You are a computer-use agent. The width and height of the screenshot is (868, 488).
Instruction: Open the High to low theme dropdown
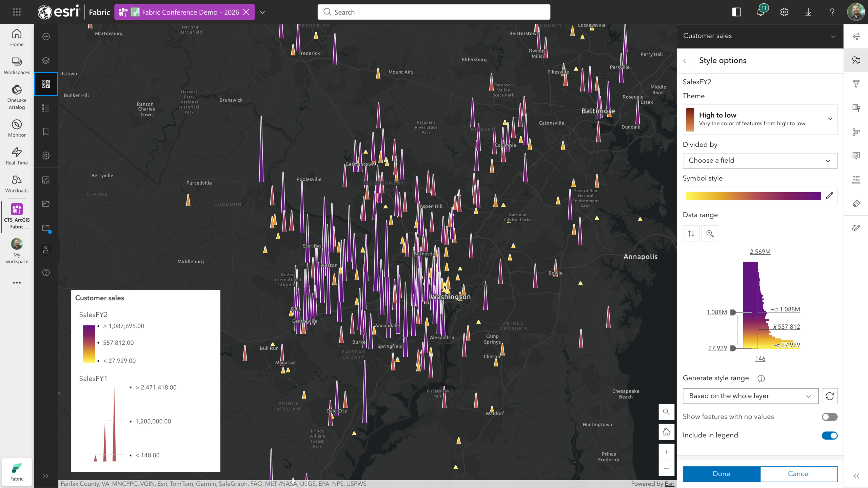coord(760,119)
